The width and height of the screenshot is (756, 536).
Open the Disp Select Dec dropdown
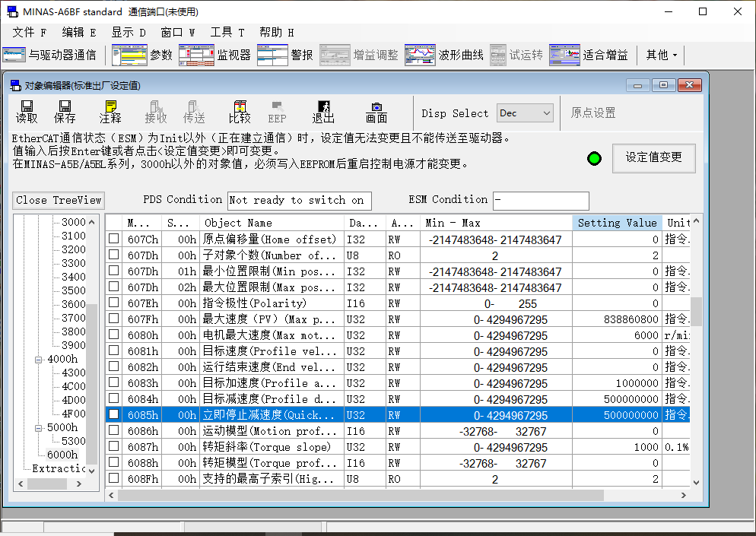[525, 113]
